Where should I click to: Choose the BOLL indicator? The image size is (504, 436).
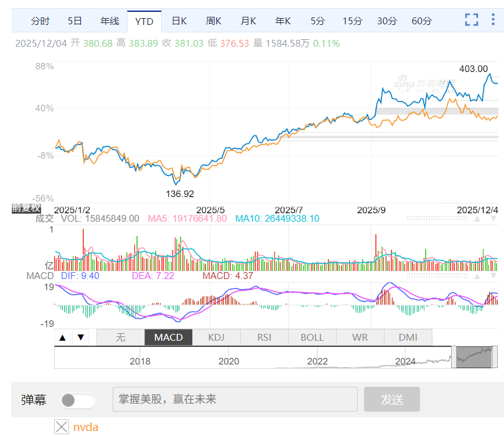point(312,338)
